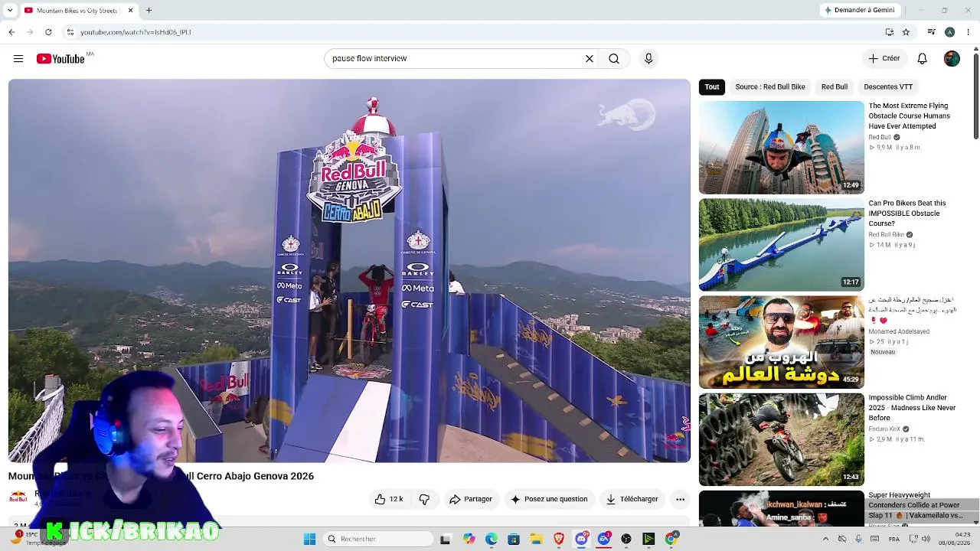Open a new browser tab
The height and width of the screenshot is (551, 980).
click(149, 10)
